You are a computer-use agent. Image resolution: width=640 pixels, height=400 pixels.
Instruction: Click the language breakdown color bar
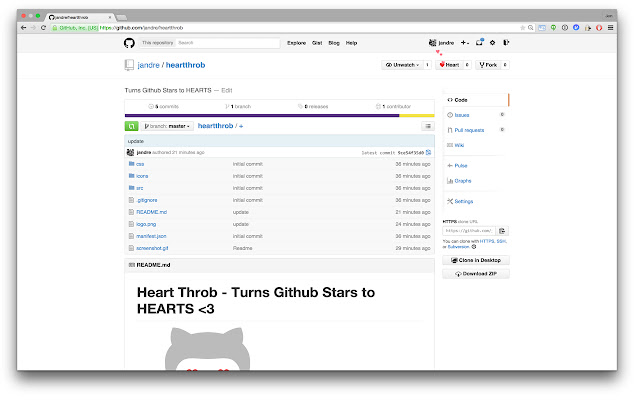click(280, 116)
